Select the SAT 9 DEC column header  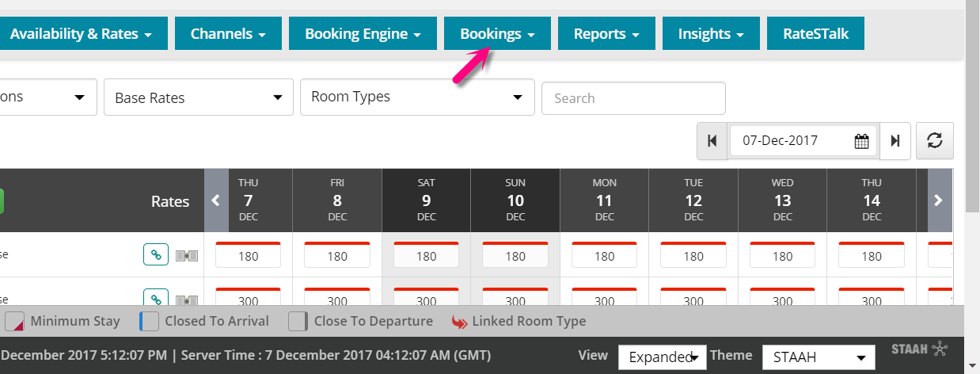[427, 200]
